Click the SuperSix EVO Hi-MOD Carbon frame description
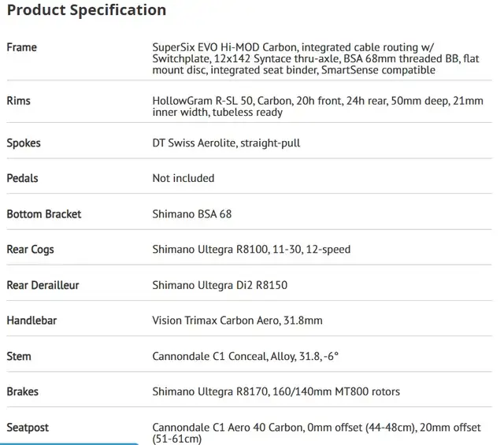Screen dimensions: 504x445 coord(315,58)
